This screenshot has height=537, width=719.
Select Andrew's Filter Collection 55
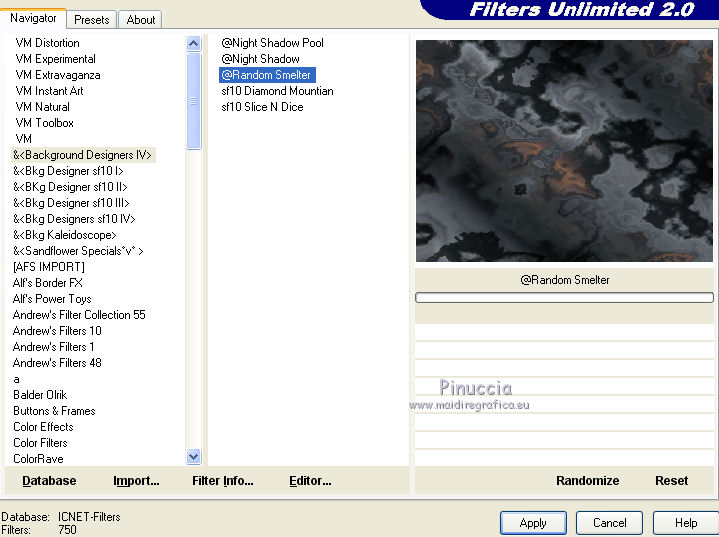coord(79,315)
